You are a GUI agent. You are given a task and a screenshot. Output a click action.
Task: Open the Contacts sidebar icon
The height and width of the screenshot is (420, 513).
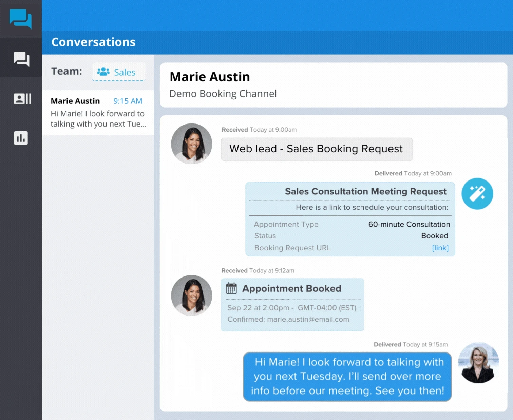(x=22, y=99)
